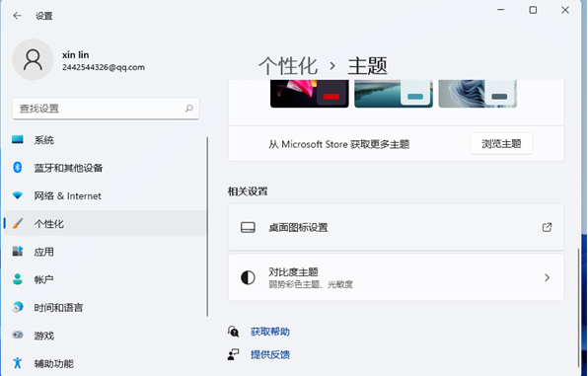
Task: Select the light blue bloom theme thumbnail
Action: 478,94
